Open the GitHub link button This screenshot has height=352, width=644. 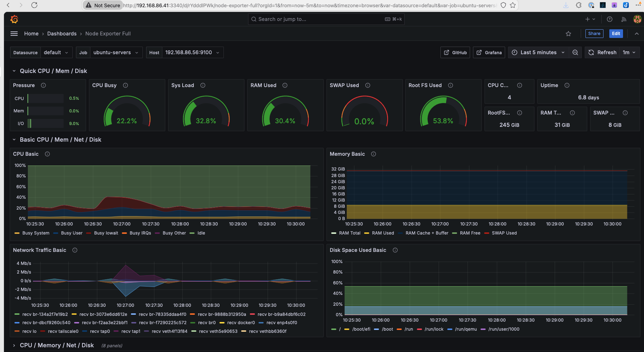tap(455, 52)
